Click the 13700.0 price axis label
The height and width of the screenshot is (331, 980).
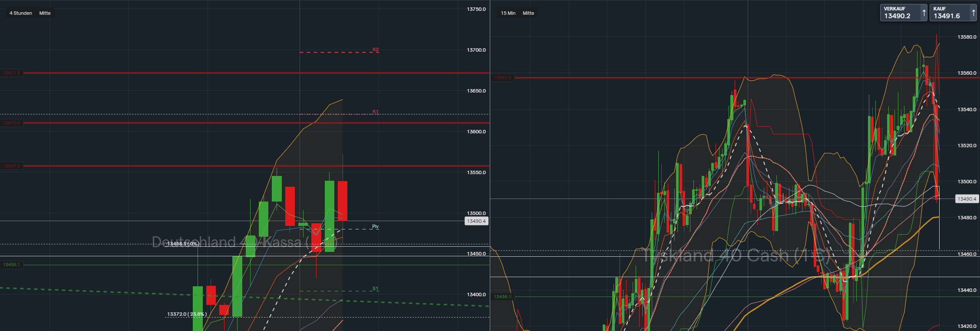pos(476,50)
